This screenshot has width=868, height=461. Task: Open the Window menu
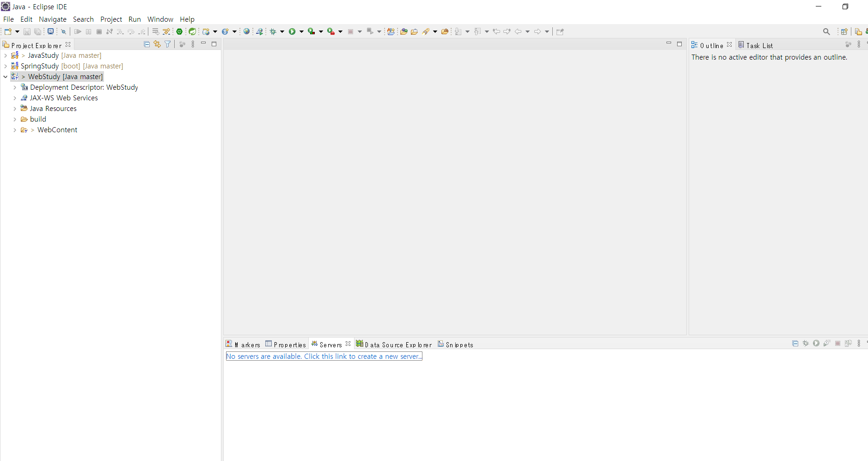pos(160,19)
